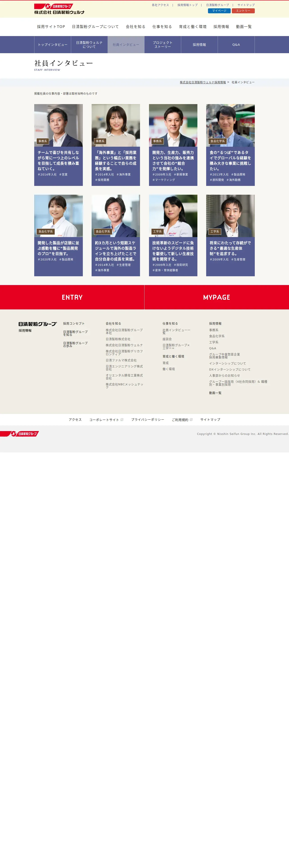Open footer link 採用コンセプト
Screen dimensions: 289x868
[74, 324]
